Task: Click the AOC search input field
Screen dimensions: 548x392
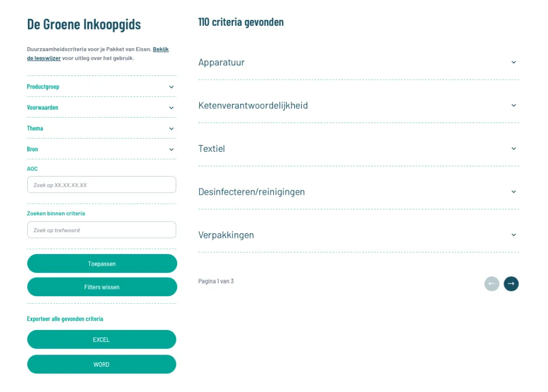Action: pyautogui.click(x=102, y=184)
